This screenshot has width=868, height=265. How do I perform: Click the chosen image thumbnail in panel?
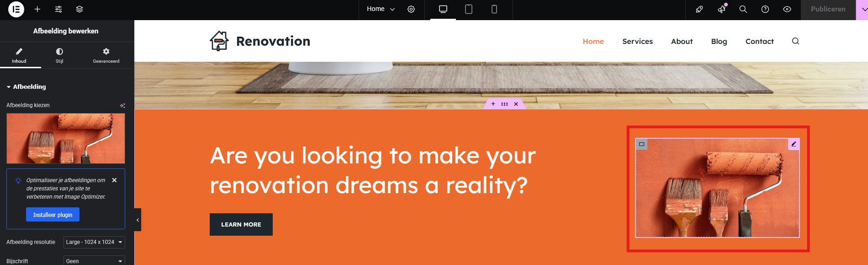click(x=66, y=139)
